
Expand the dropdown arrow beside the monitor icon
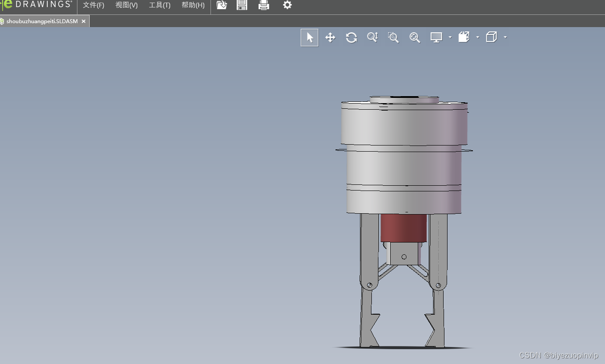(x=450, y=38)
